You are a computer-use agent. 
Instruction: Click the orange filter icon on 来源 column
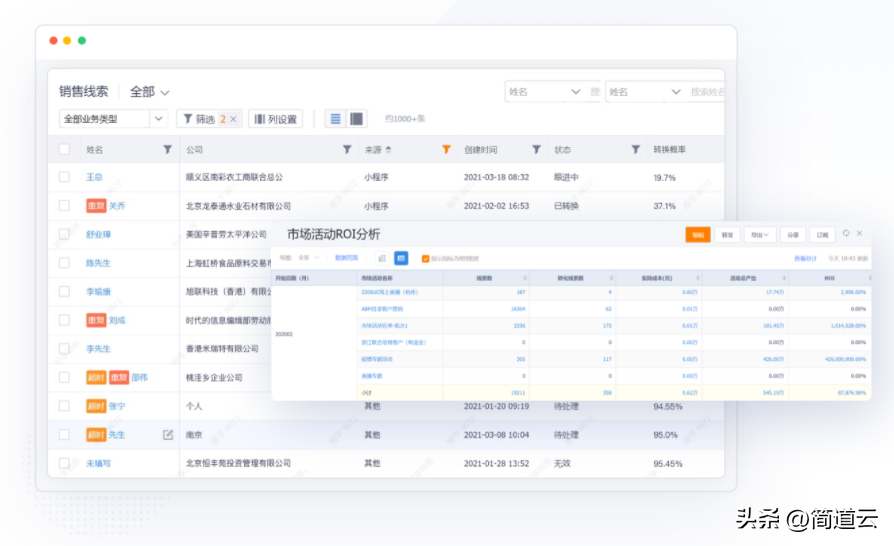(x=446, y=149)
